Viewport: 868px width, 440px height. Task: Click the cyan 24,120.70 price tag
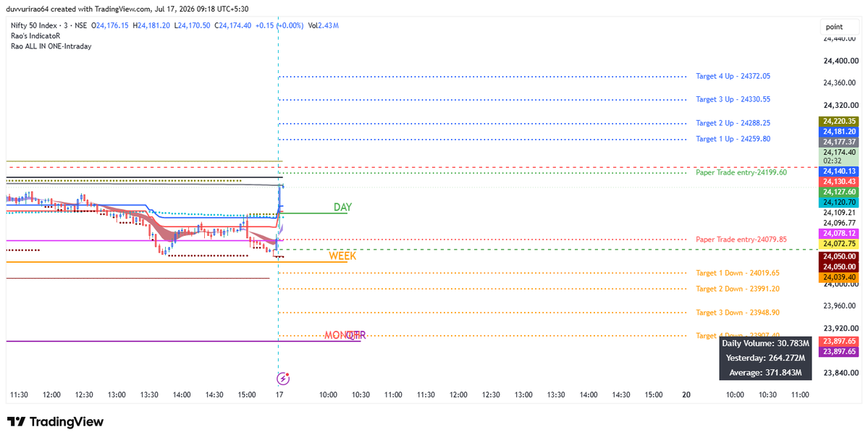[839, 202]
